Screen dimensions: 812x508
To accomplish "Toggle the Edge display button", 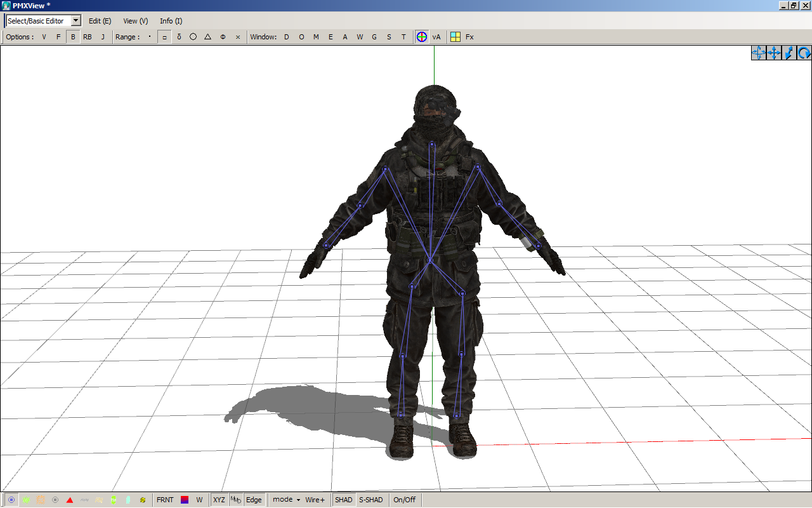I will point(254,500).
